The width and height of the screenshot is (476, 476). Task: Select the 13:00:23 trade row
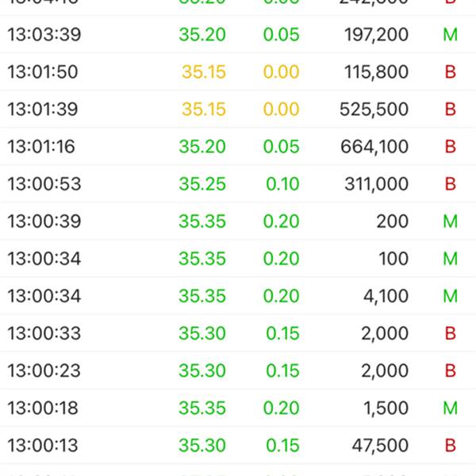click(x=238, y=370)
